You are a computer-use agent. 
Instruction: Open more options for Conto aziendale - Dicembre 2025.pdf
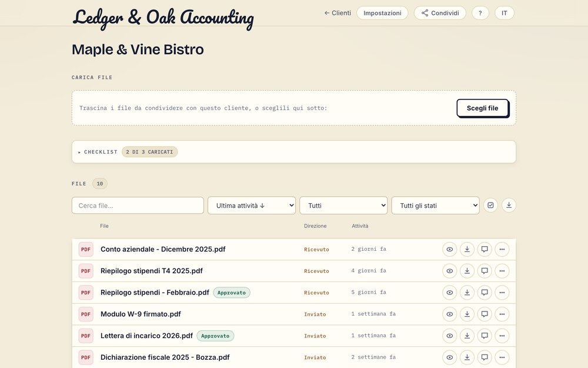pyautogui.click(x=502, y=249)
